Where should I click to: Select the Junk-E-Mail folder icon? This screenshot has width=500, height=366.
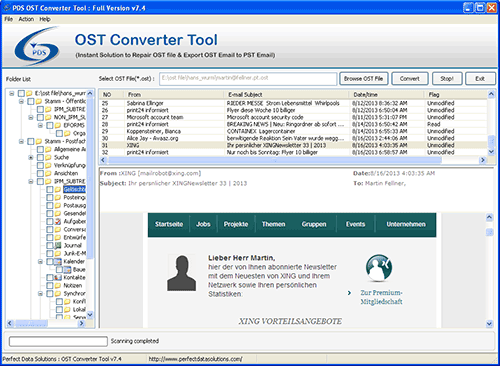pyautogui.click(x=58, y=253)
